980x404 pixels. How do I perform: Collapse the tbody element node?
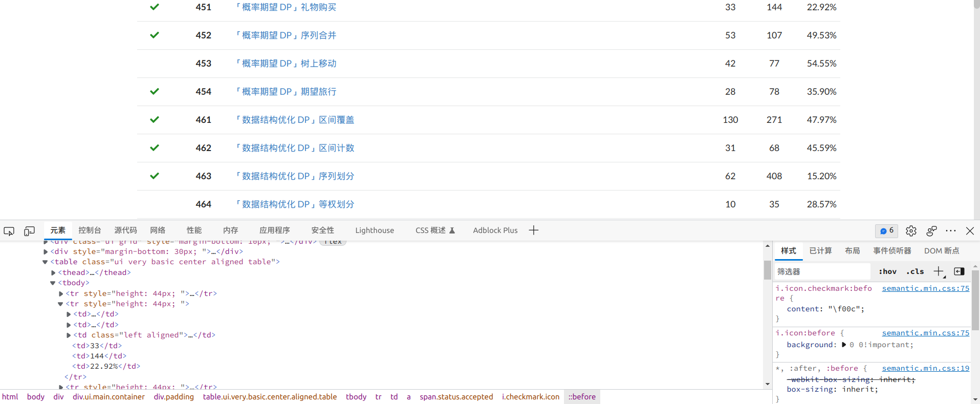pyautogui.click(x=53, y=283)
